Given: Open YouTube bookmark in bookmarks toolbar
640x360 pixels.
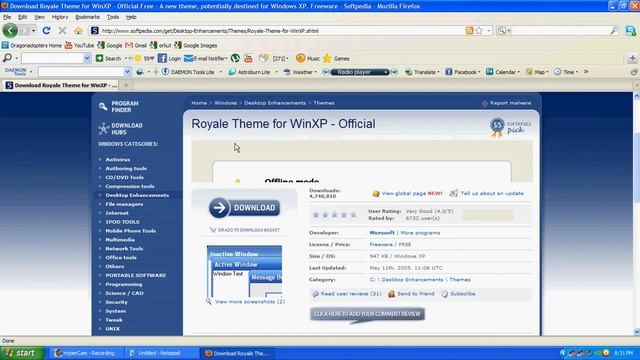Looking at the screenshot, I should (x=79, y=45).
